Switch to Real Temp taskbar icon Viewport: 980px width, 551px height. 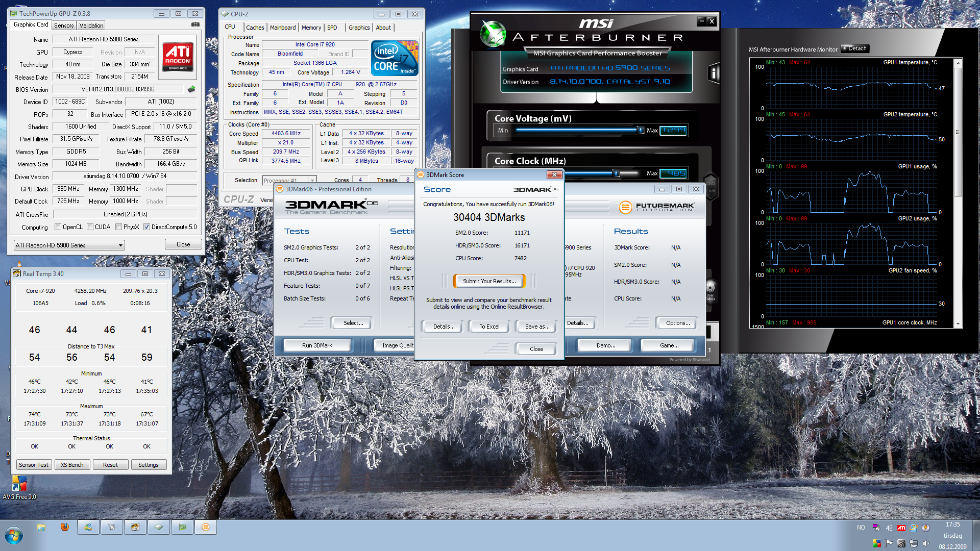tap(135, 527)
